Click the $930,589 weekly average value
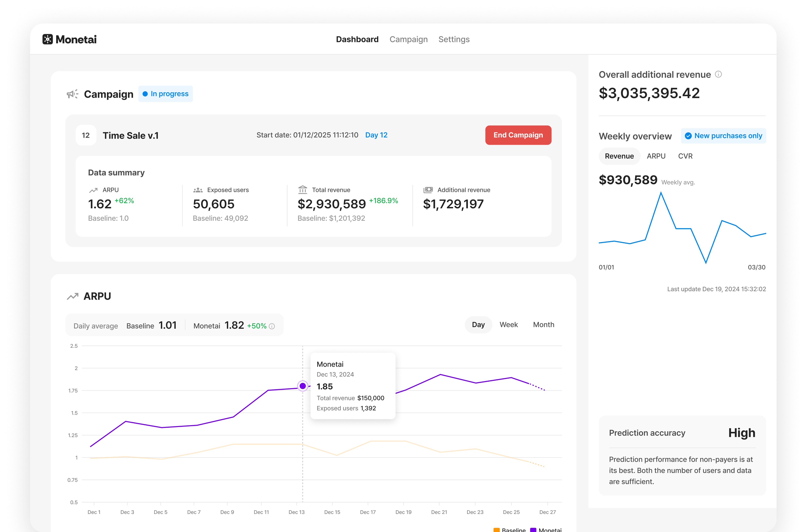Viewport: 806px width, 532px height. point(628,180)
